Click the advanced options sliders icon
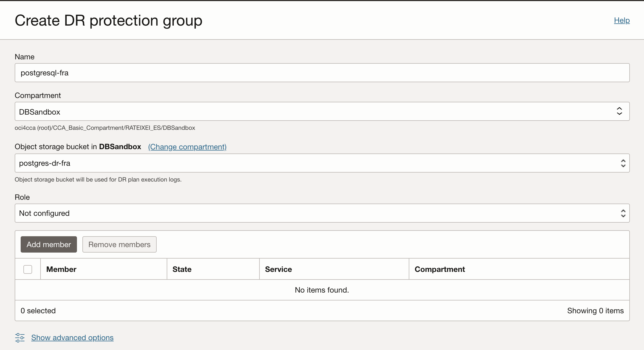Viewport: 644px width, 350px height. click(20, 337)
